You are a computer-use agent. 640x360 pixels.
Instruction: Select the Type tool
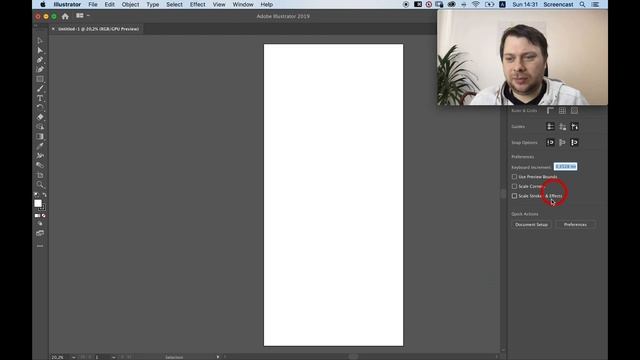[40, 98]
